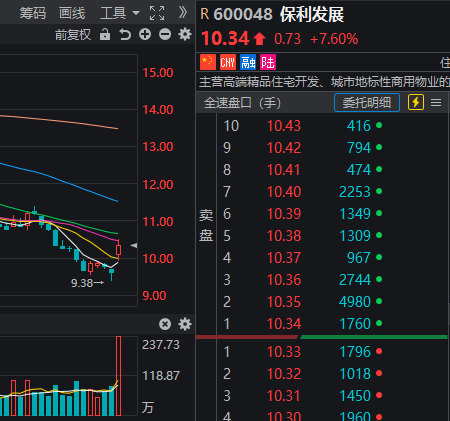Select sell level 7 price 10.40
450x421 pixels.
(284, 192)
